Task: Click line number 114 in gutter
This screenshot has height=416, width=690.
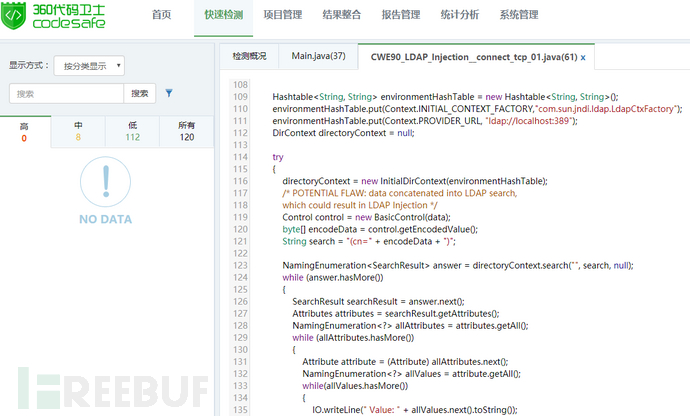Action: coord(240,157)
